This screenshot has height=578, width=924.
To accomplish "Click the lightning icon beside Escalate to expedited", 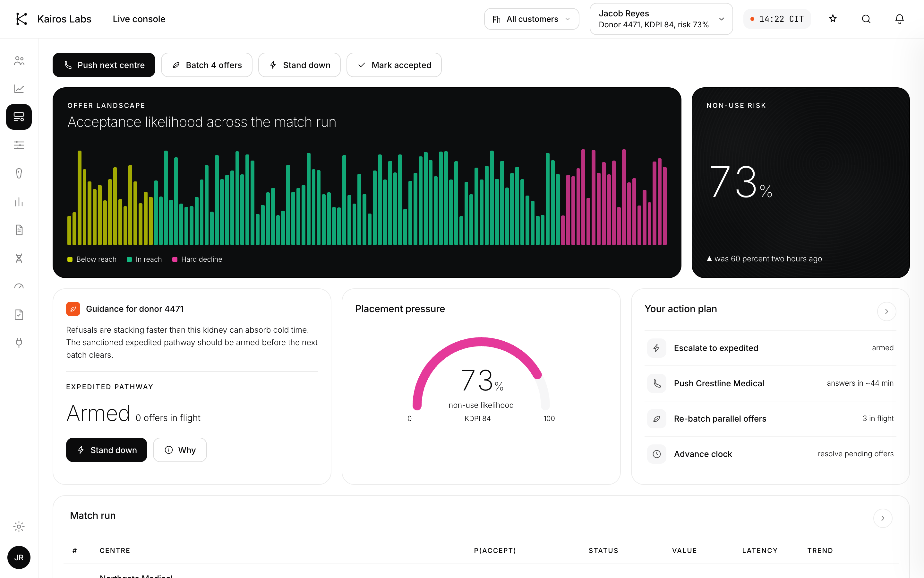I will (656, 348).
